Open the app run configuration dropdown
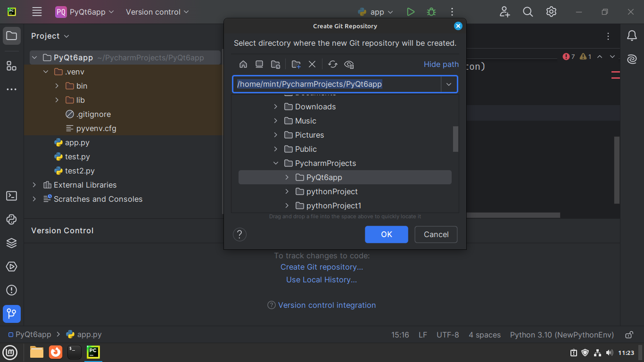Screen dimensions: 644x362 (376, 12)
